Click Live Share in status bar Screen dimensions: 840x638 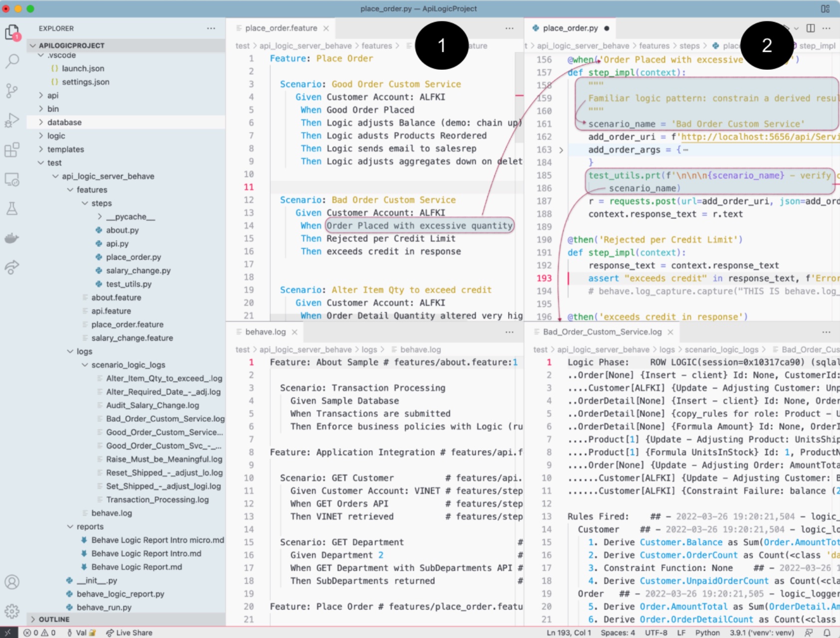(x=129, y=633)
